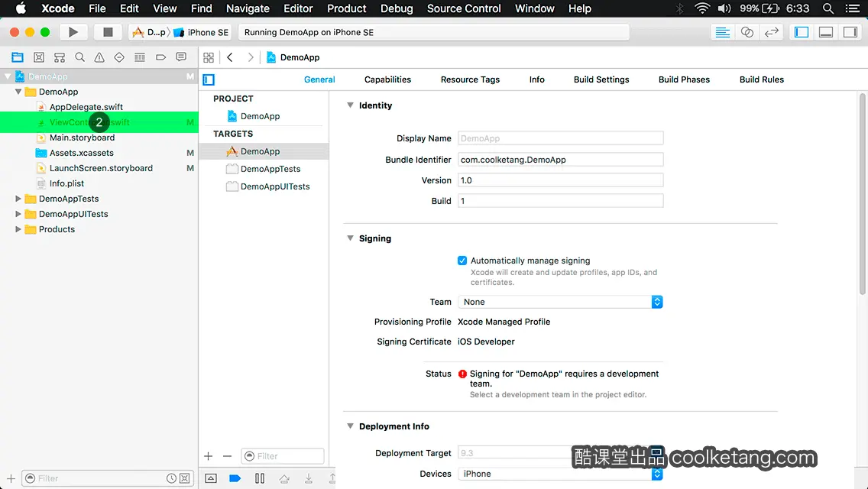Viewport: 868px width, 489px height.
Task: Expand the DemoAppUITests folder
Action: (x=18, y=214)
